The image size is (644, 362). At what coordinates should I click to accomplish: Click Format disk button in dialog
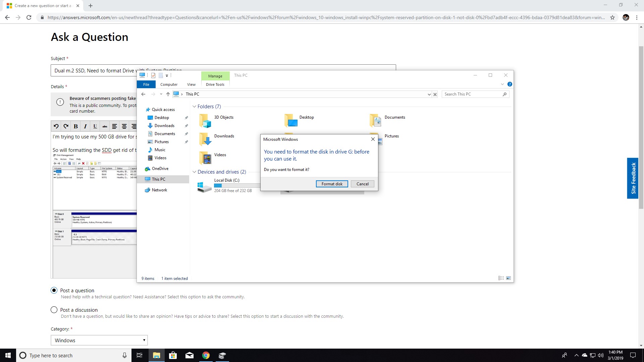point(332,184)
